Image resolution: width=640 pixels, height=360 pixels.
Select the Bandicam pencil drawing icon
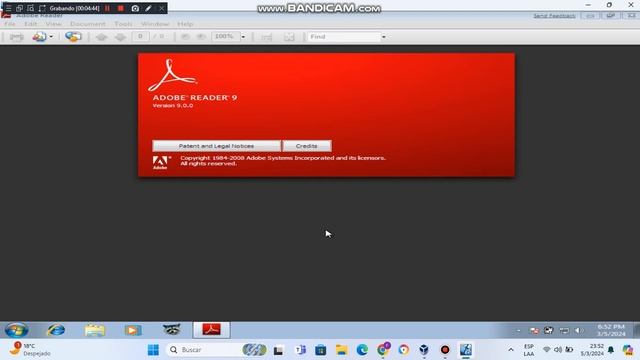tap(149, 8)
